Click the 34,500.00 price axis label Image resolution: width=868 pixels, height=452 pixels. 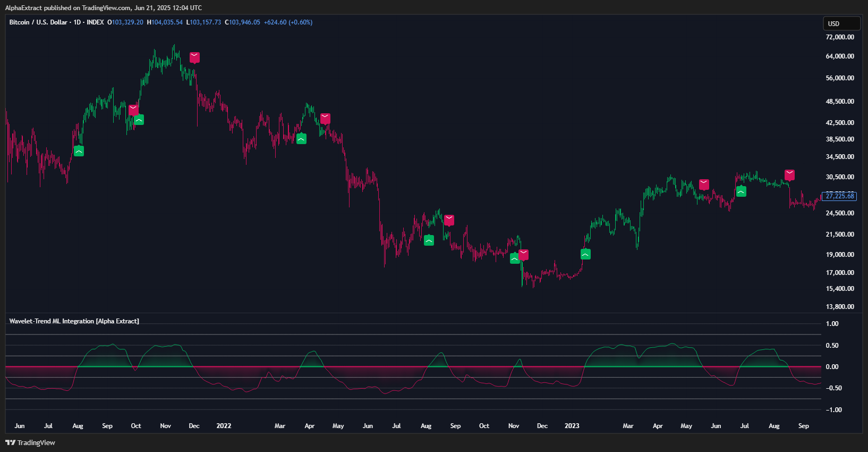coord(840,157)
